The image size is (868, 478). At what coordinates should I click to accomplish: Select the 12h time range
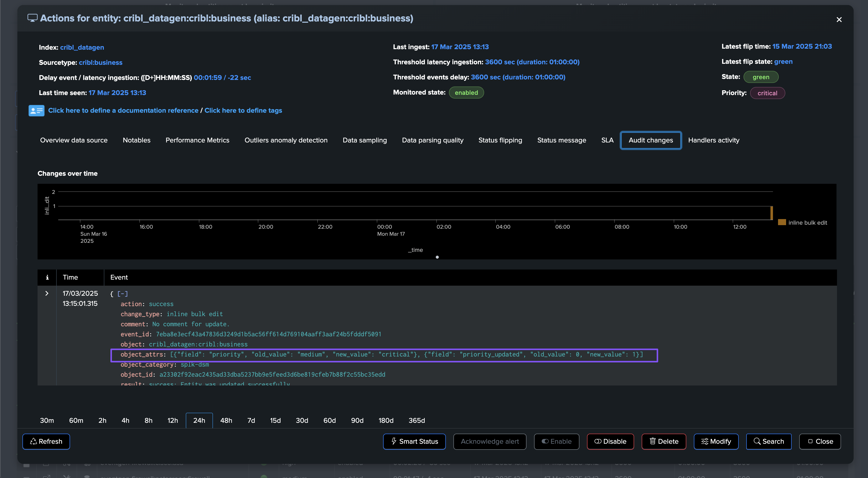(x=173, y=420)
